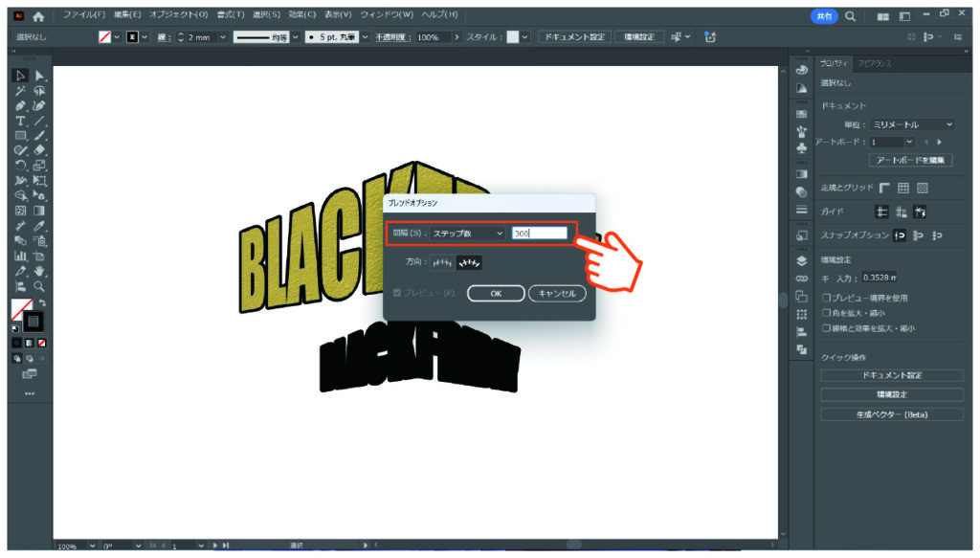Open the search magnifier in title bar
This screenshot has height=558, width=980.
[x=850, y=16]
